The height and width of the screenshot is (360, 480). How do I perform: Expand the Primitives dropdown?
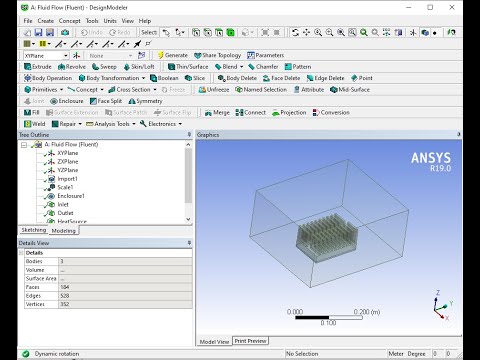coord(61,90)
